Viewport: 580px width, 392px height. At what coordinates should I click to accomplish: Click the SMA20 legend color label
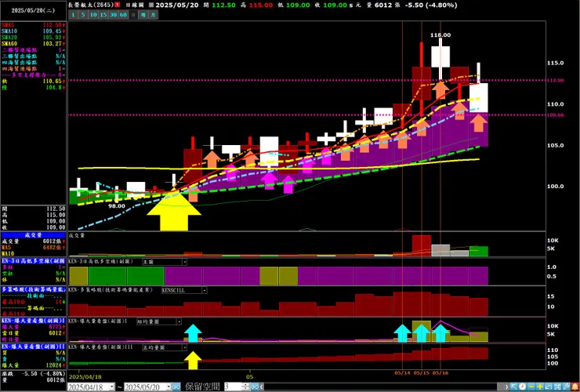[x=9, y=38]
